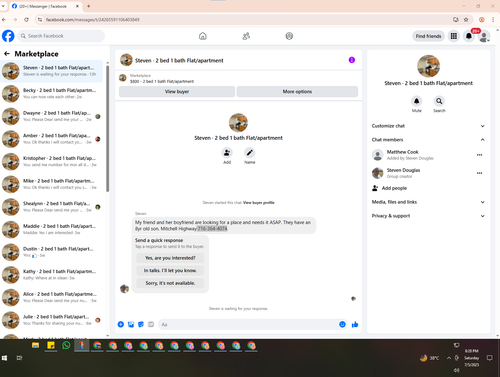Click the More options button
Screen dimensions: 500x377
click(x=297, y=92)
